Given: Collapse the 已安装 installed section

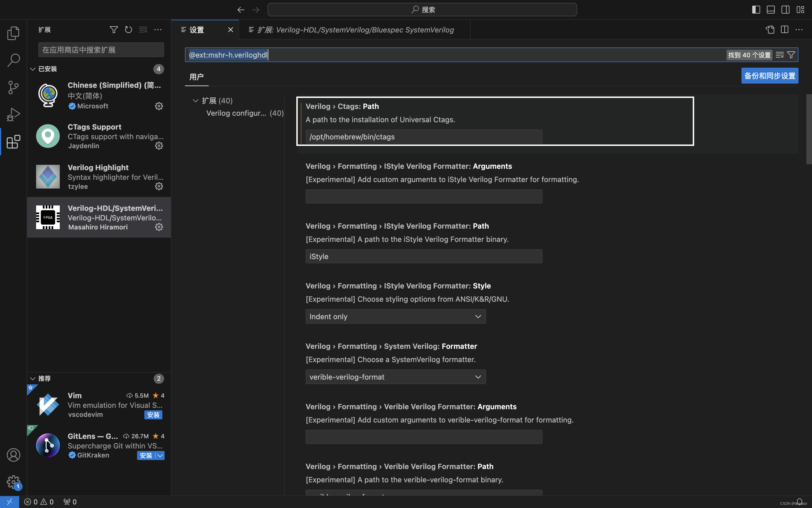Looking at the screenshot, I should pos(32,69).
